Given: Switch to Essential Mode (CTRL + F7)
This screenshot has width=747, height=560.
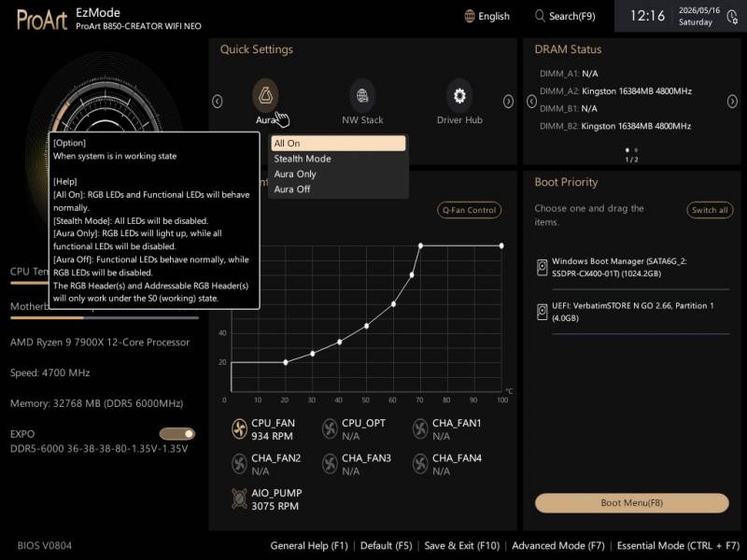Looking at the screenshot, I should (x=678, y=546).
